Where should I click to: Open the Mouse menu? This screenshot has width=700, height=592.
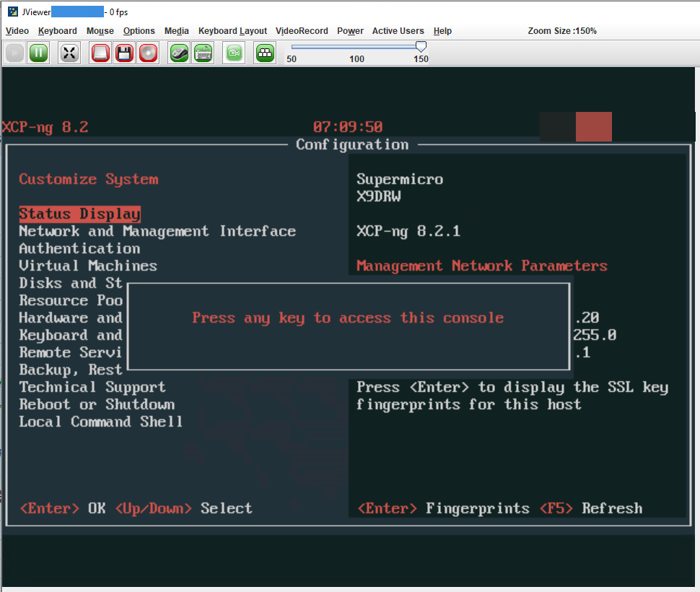coord(100,31)
